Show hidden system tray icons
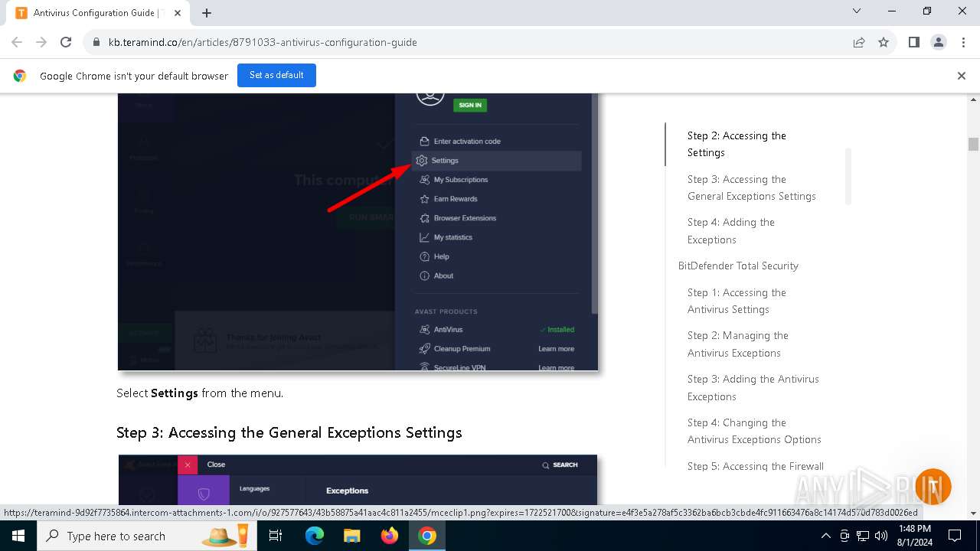 pos(825,536)
